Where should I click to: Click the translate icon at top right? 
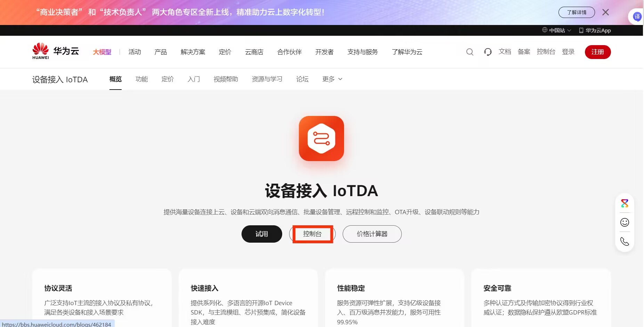tap(637, 17)
